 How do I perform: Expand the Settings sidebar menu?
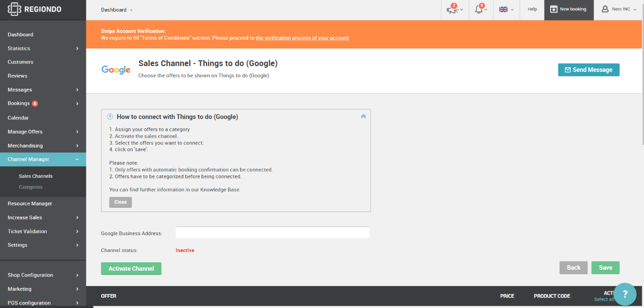(43, 245)
